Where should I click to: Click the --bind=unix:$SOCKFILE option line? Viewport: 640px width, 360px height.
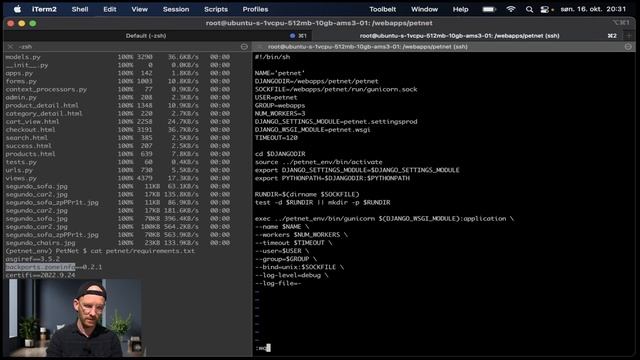(299, 267)
